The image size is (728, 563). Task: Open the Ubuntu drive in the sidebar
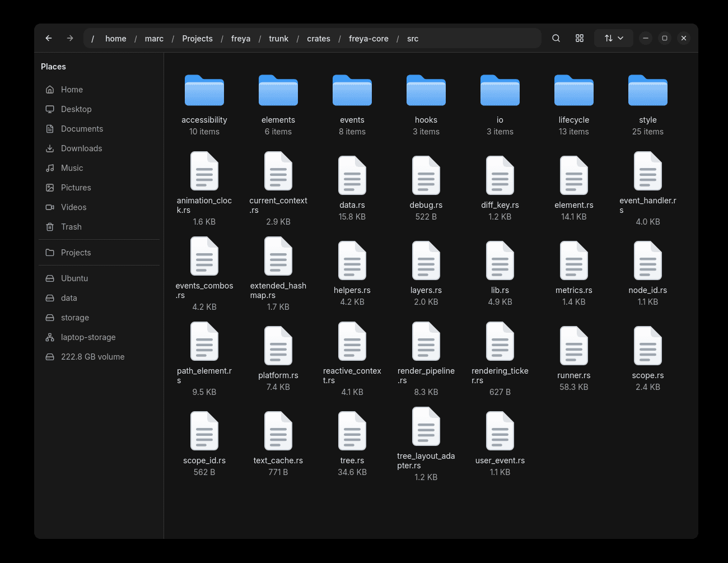pyautogui.click(x=99, y=278)
